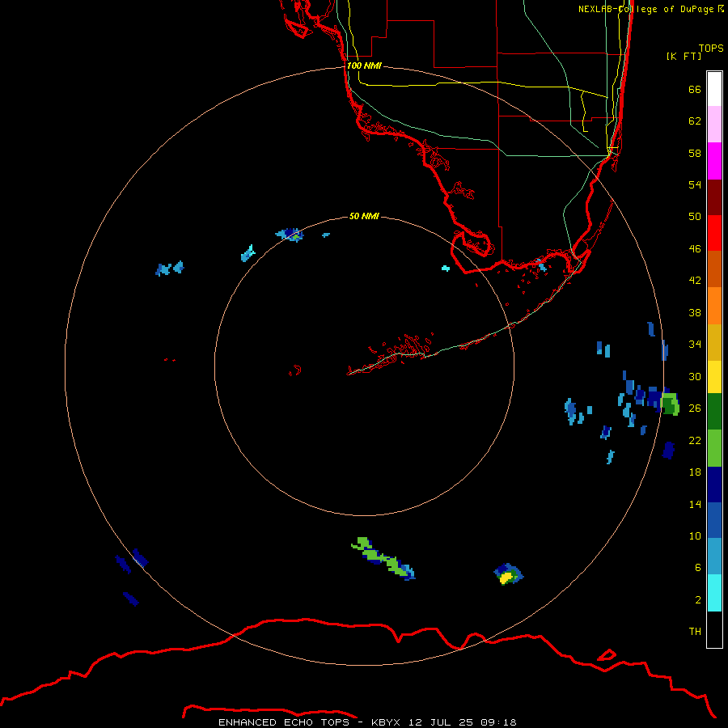
Task: Click the "58" legend value
Action: 695,153
